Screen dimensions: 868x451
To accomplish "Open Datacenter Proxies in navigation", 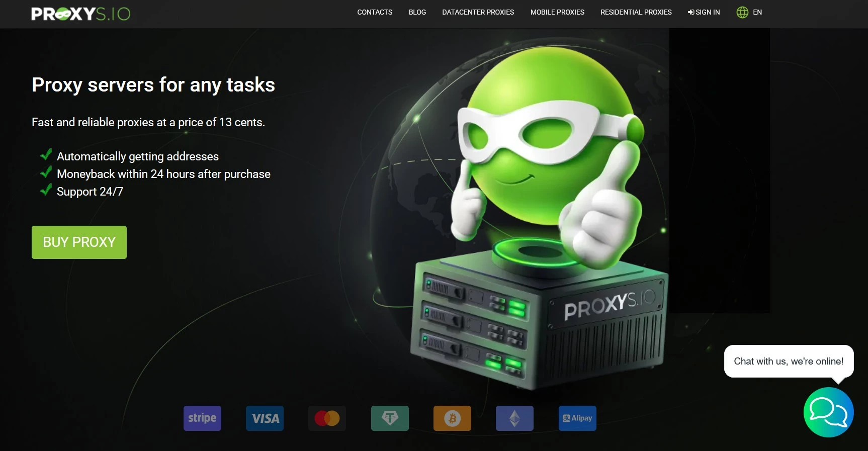I will 478,12.
